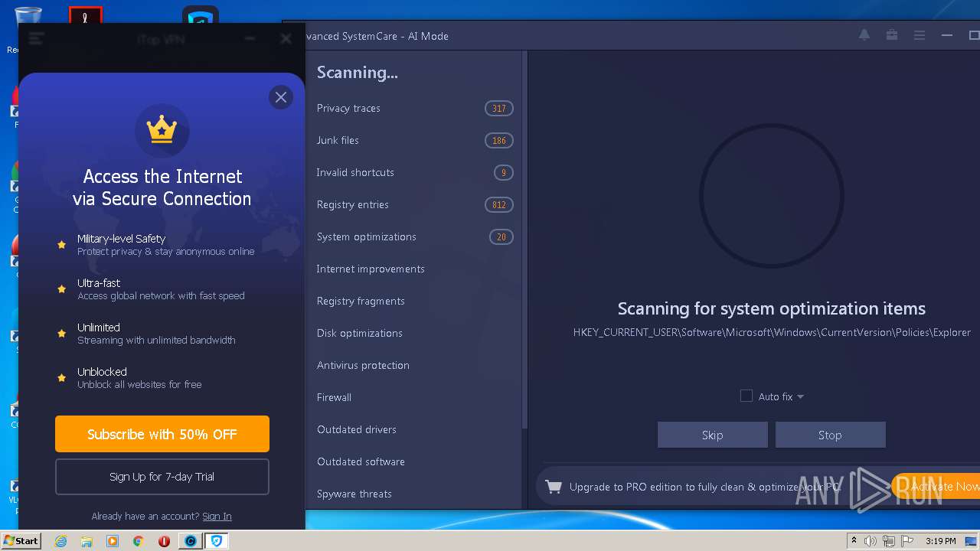Click the 20 count badge for System optimizations
980x551 pixels.
pos(501,237)
